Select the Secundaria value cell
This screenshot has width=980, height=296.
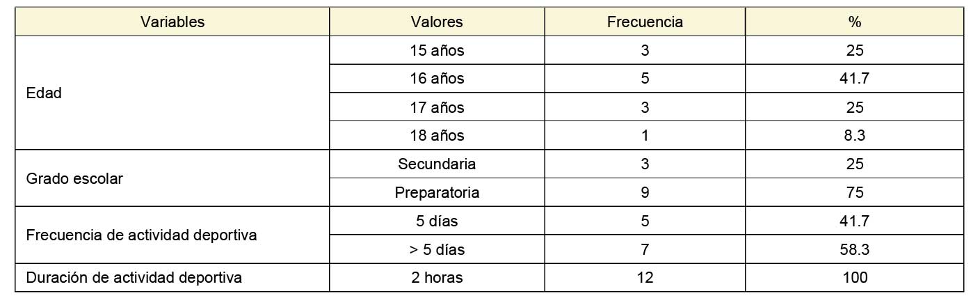(x=437, y=164)
